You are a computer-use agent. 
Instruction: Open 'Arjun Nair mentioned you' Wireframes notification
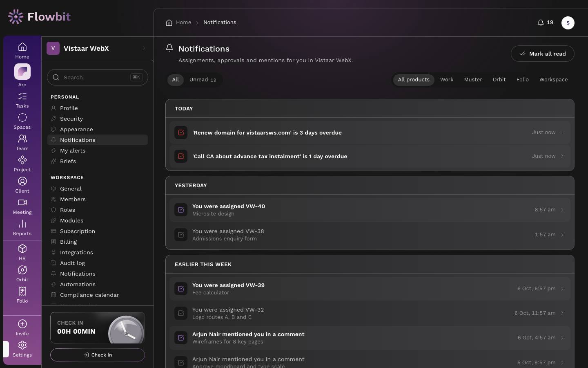370,338
